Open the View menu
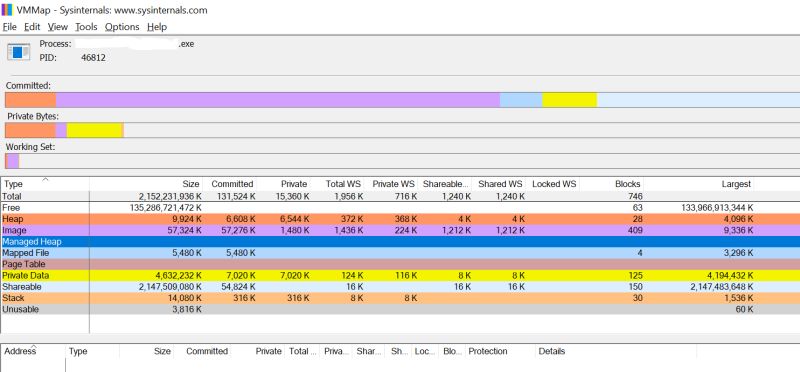Screen dimensions: 800x372 [x=58, y=27]
